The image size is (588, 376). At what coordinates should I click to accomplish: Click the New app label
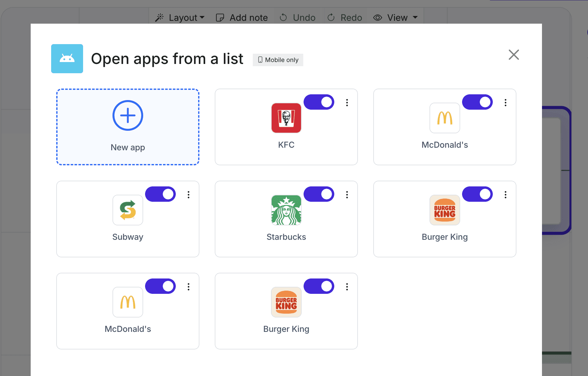click(128, 147)
